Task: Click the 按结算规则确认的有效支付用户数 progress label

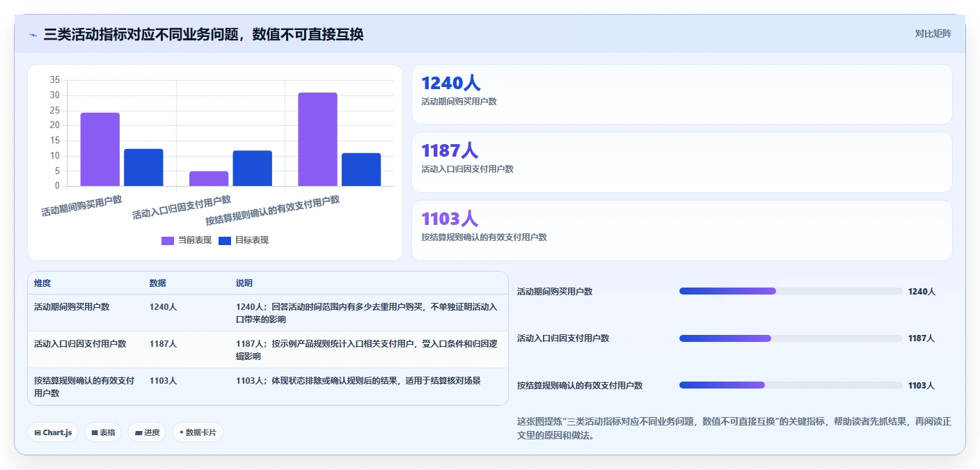Action: [580, 386]
